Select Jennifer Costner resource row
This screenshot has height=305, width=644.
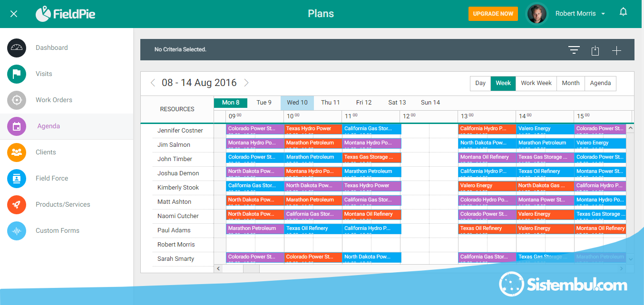180,131
